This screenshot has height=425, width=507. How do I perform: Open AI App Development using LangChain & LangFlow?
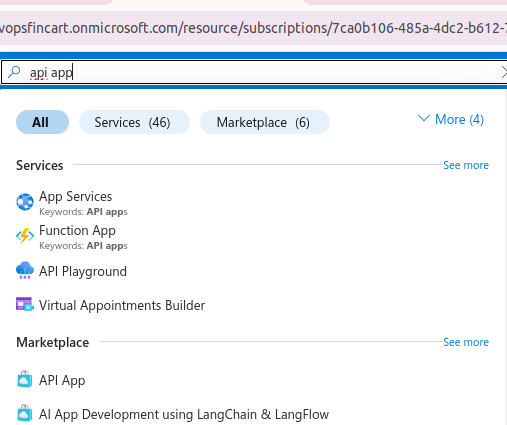point(184,414)
